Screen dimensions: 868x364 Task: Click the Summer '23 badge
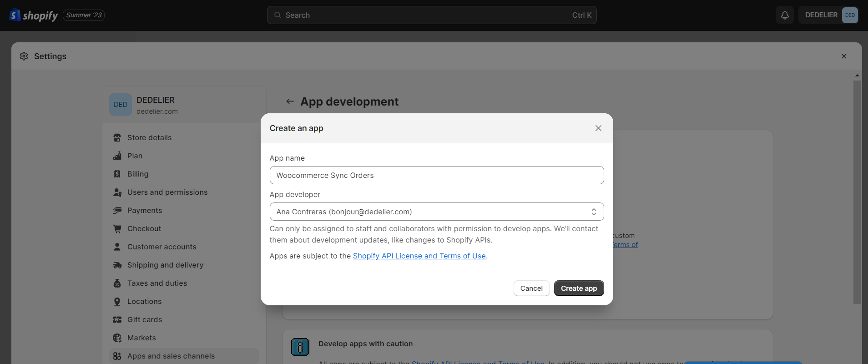coord(84,15)
